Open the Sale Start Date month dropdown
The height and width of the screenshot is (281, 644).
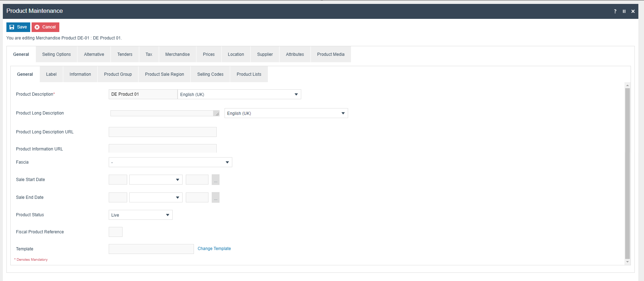[177, 180]
